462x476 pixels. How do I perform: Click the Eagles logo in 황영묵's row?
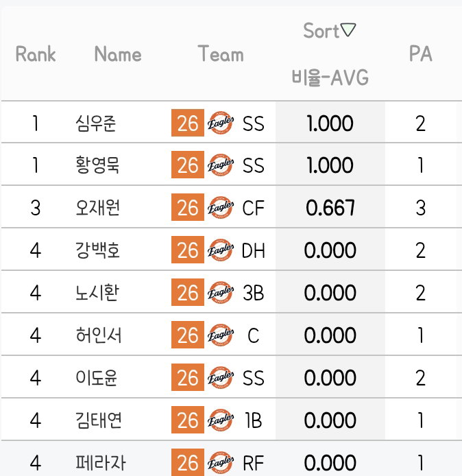tap(221, 165)
